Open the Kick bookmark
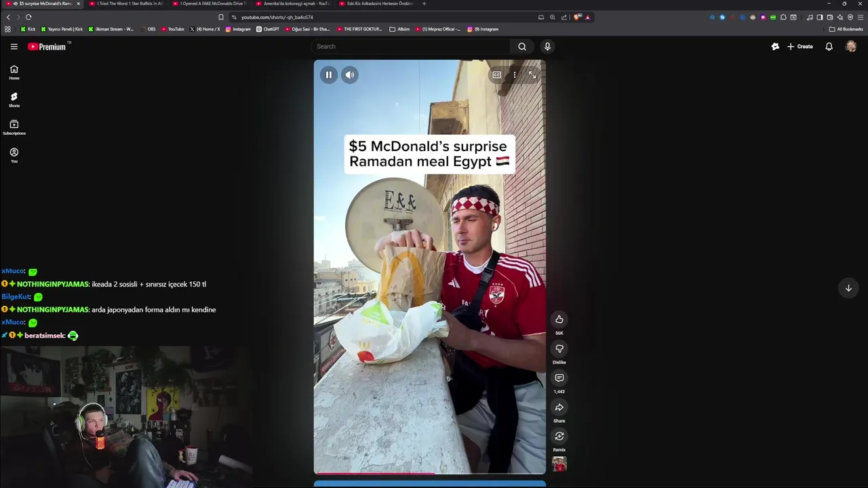The image size is (868, 488). click(x=28, y=29)
